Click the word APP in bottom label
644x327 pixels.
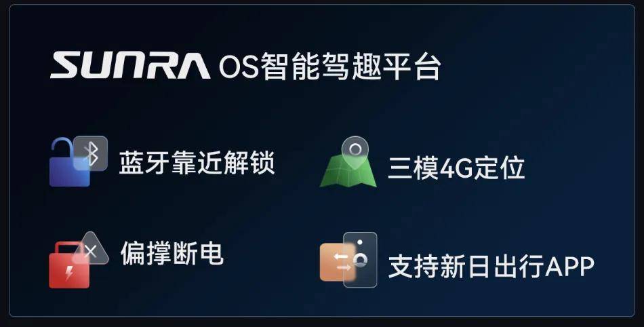click(x=570, y=267)
